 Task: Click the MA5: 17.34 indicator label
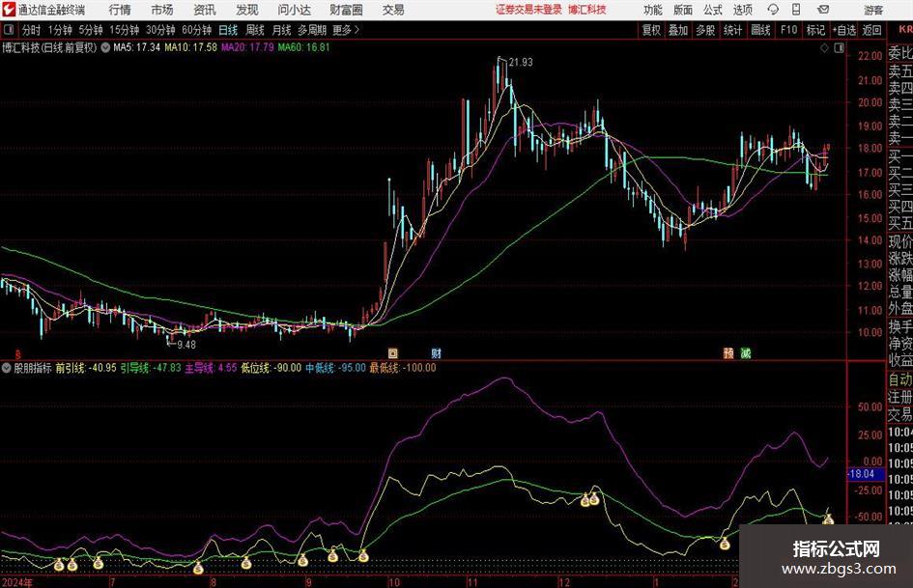click(136, 47)
